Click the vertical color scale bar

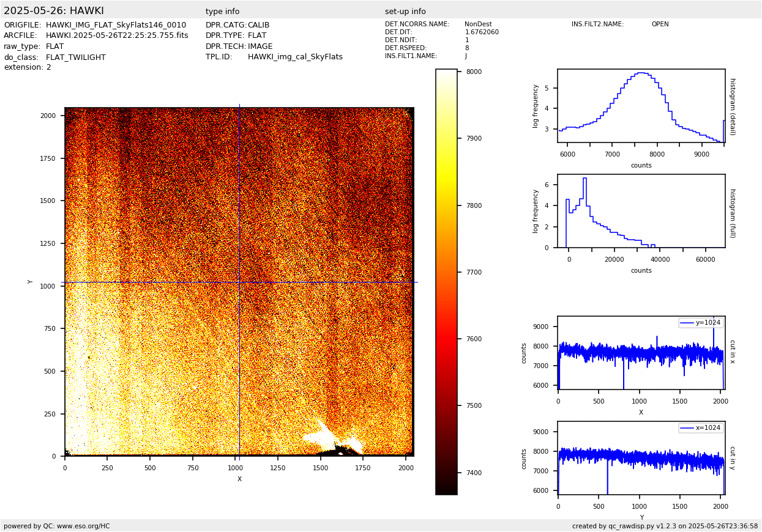[446, 281]
